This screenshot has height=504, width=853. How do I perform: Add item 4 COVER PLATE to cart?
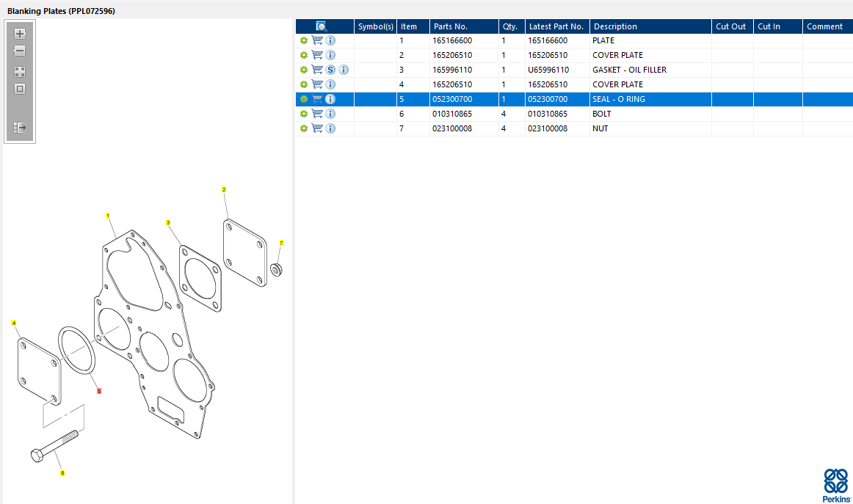point(316,84)
